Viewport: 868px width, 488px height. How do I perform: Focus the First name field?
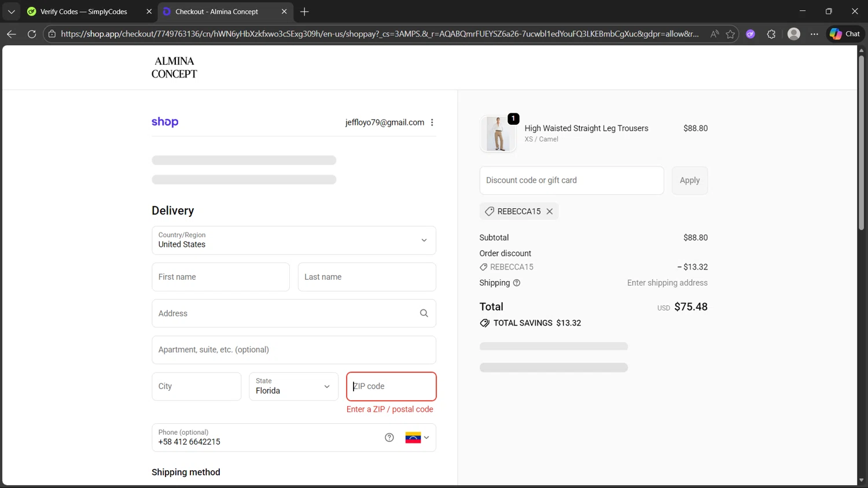(x=220, y=277)
